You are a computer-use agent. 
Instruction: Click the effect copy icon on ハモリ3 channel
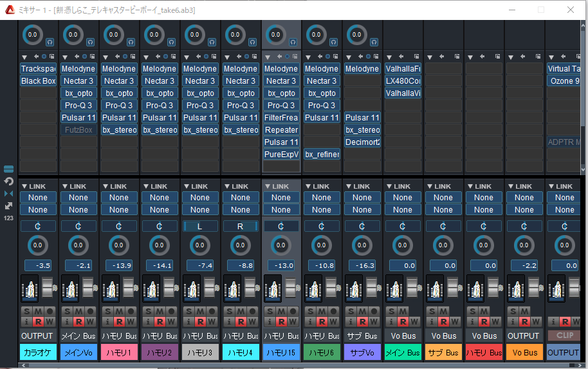(x=214, y=56)
